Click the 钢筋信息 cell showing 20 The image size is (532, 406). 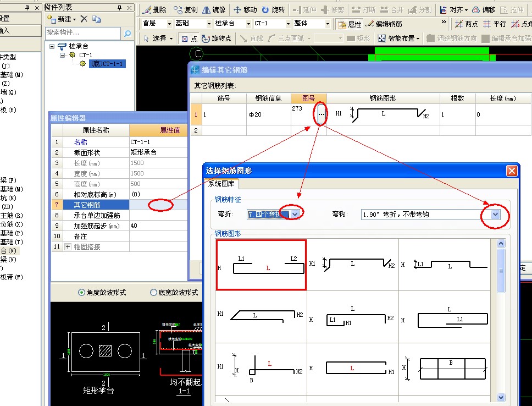tap(268, 114)
